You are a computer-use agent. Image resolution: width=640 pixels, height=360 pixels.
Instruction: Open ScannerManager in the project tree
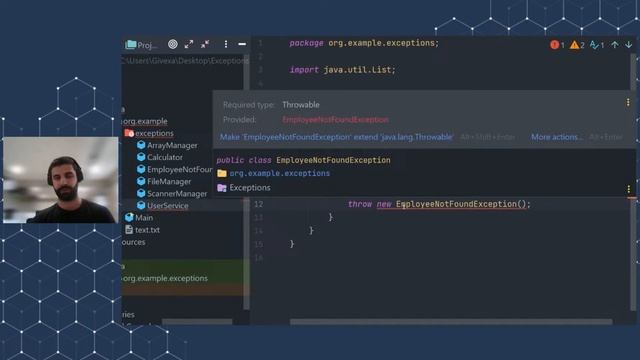(x=177, y=193)
